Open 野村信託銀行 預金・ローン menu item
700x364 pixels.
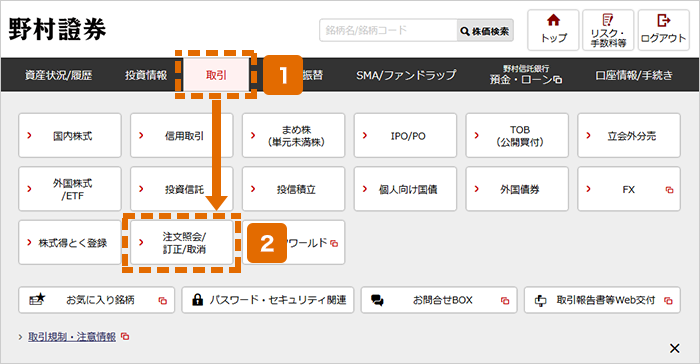point(525,75)
